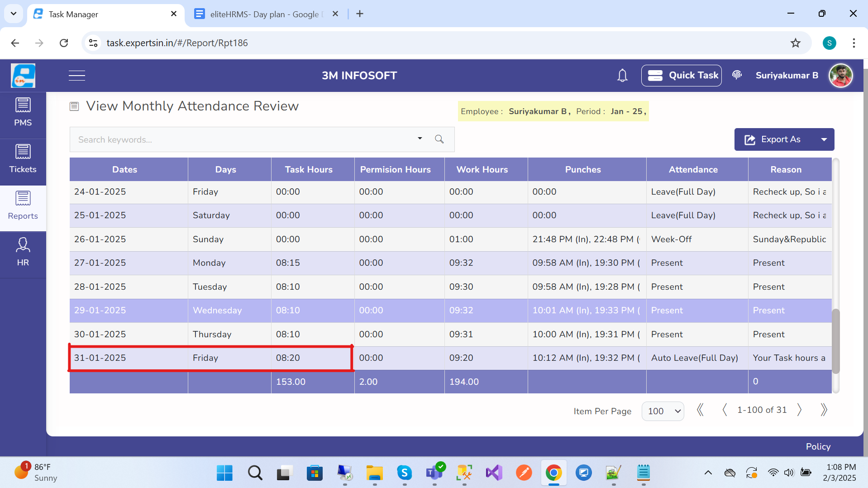This screenshot has height=488, width=868.
Task: Open the Tickets sidebar menu
Action: [23, 159]
